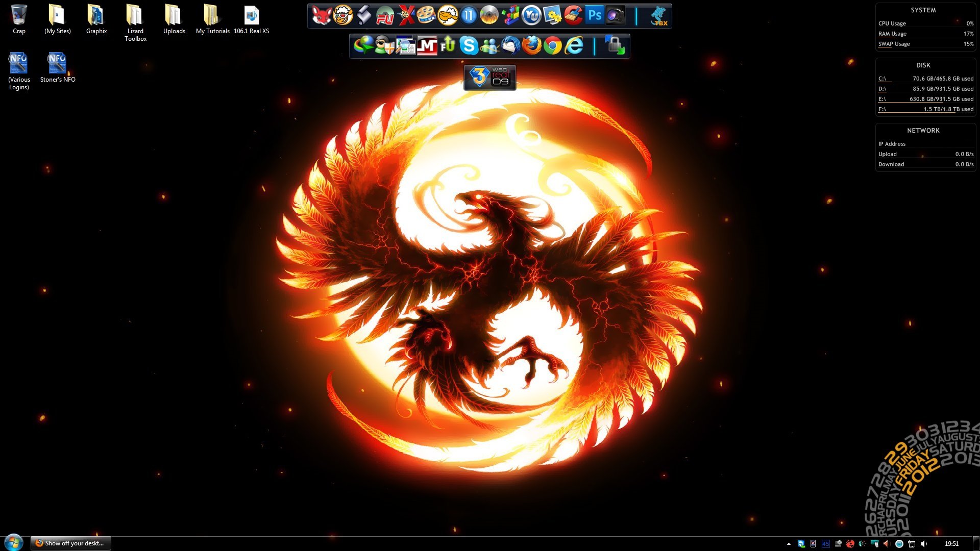This screenshot has width=980, height=551.
Task: Launch Internet Explorer from the dock
Action: click(x=574, y=46)
